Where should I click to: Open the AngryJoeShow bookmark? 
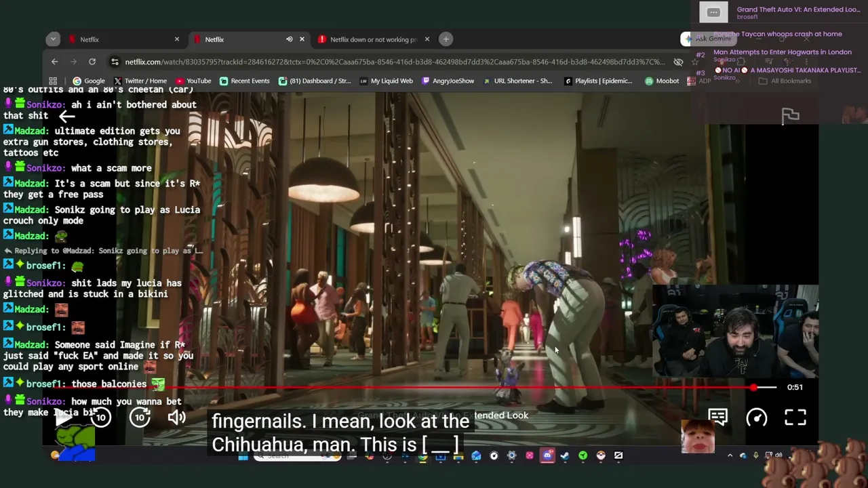(x=448, y=81)
